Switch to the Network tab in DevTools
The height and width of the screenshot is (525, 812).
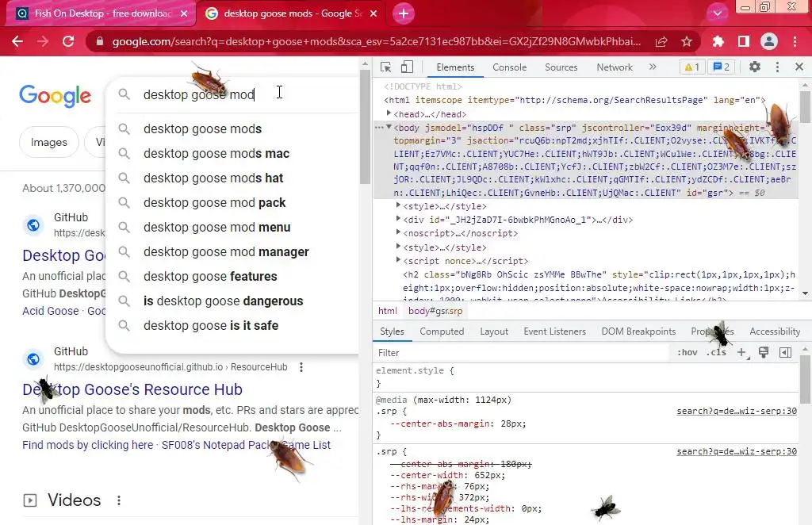point(615,67)
